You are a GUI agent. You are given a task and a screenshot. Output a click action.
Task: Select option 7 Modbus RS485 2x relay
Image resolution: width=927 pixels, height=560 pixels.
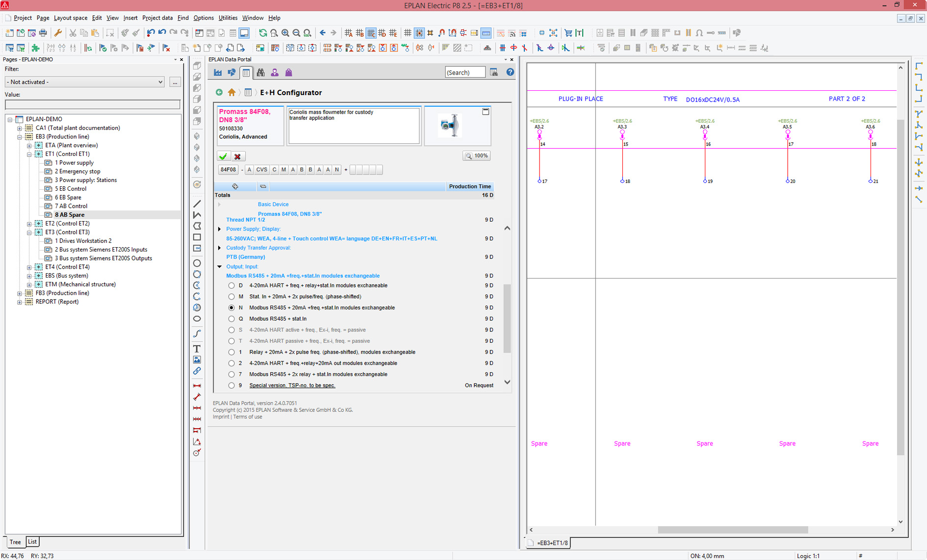(x=232, y=374)
